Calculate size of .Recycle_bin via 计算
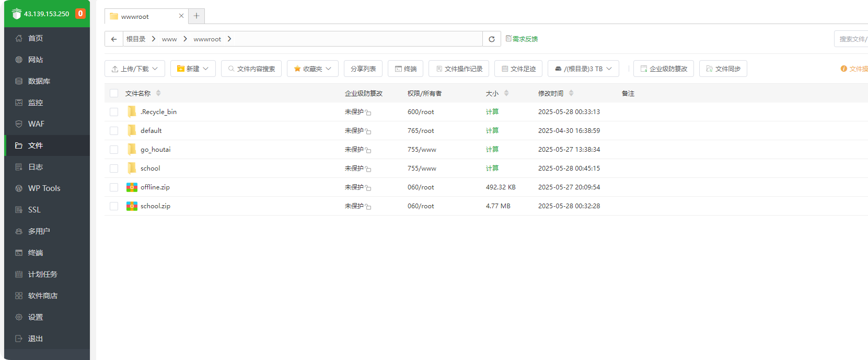The width and height of the screenshot is (868, 360). point(492,112)
